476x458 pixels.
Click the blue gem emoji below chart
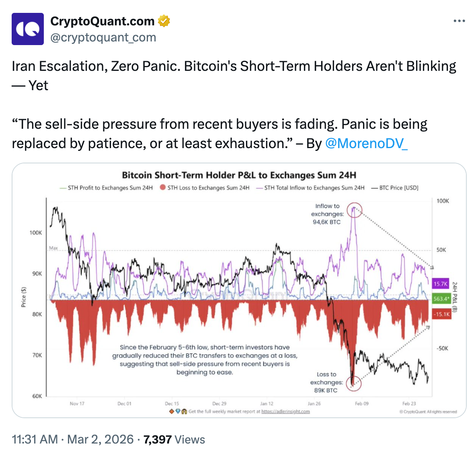[178, 411]
